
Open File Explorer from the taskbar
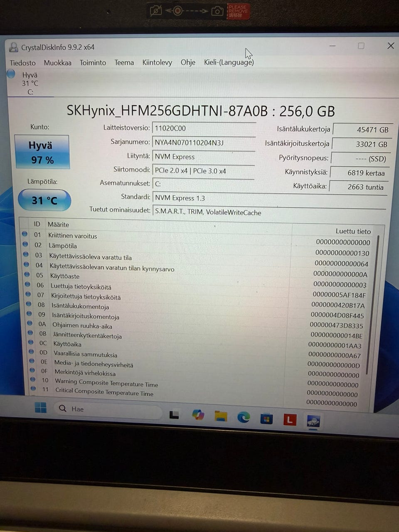coord(221,416)
